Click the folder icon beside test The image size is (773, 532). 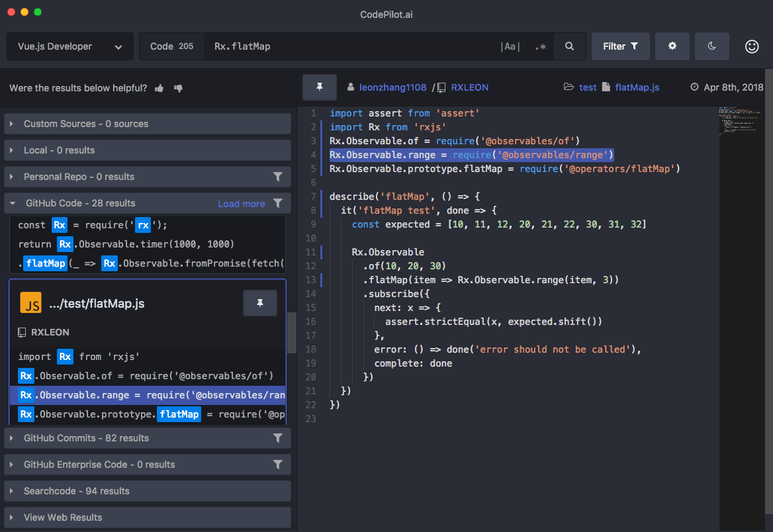click(568, 87)
